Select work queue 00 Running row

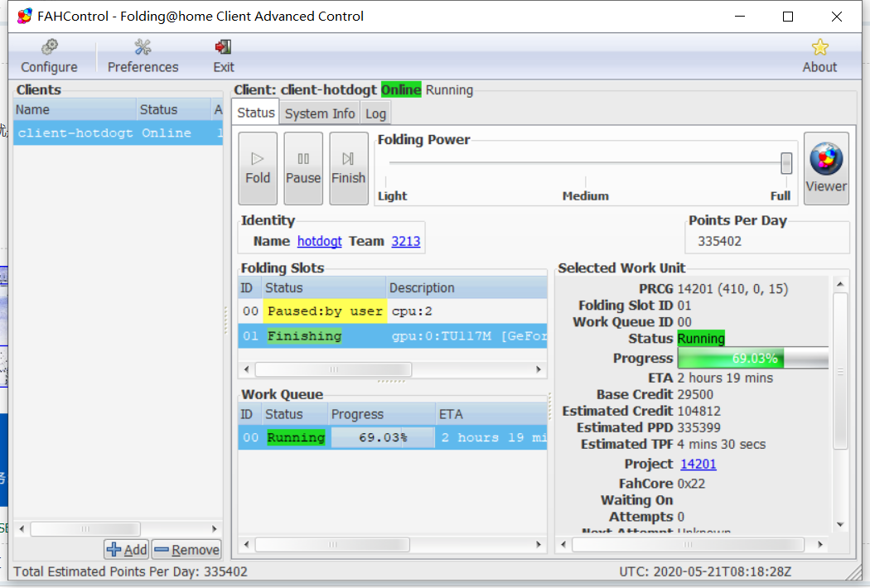point(392,437)
